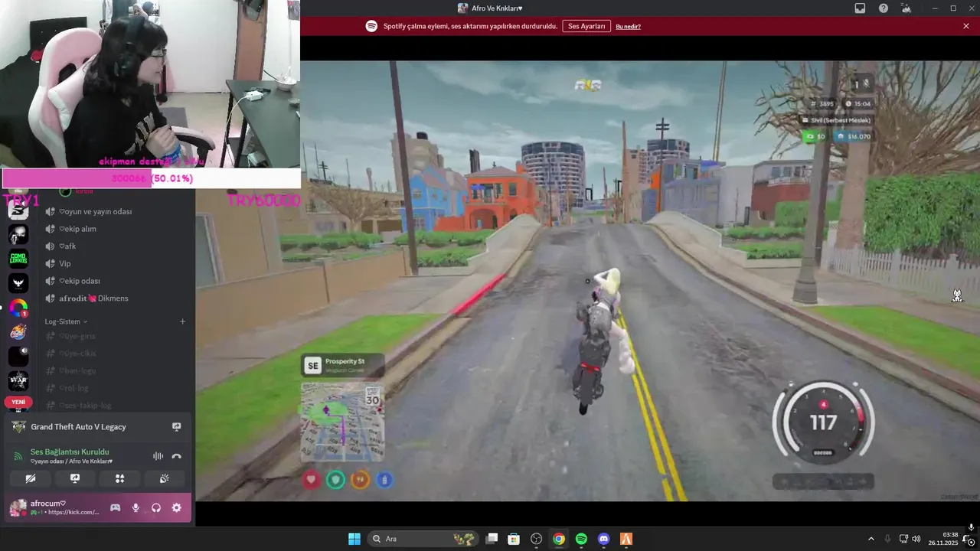Deafen audio with the headphones icon
Screen dimensions: 980x551
[156, 507]
